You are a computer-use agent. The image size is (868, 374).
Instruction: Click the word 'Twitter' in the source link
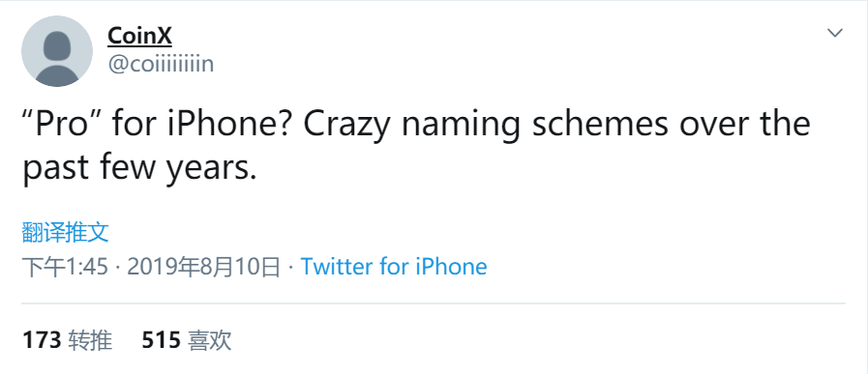337,267
